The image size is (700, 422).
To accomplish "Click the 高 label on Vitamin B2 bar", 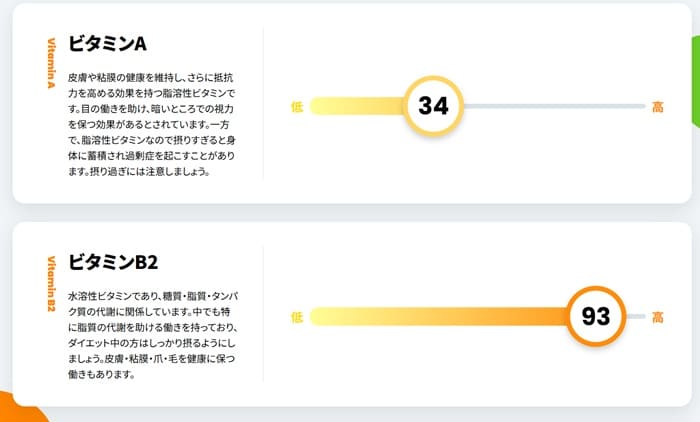I will point(658,317).
